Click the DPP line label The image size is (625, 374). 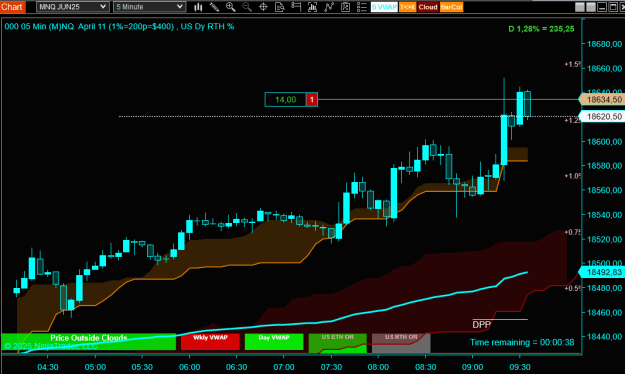coord(481,325)
